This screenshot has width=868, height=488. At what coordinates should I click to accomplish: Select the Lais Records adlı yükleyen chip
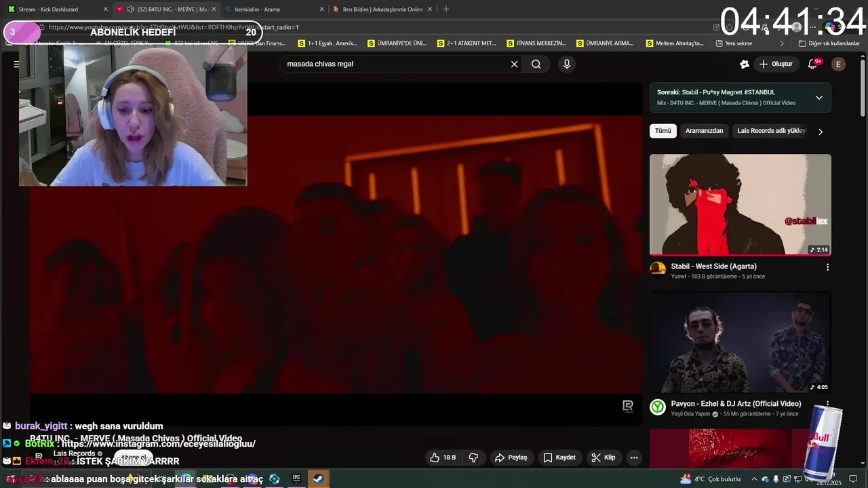(772, 131)
